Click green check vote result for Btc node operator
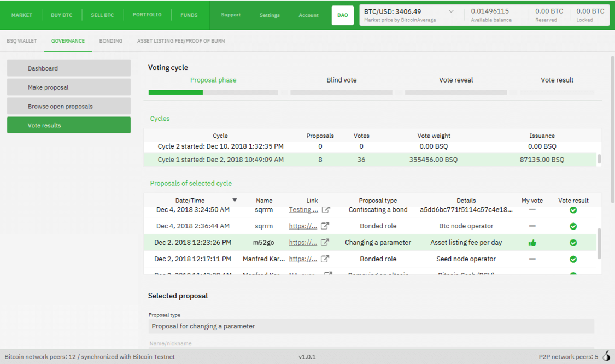 coord(573,226)
